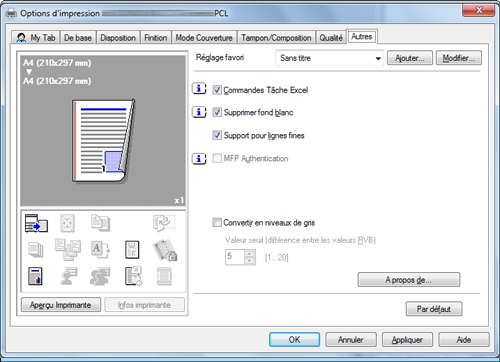Screen dimensions: 500x362
Task: Click the 'x1' copy count in preview
Action: [179, 200]
